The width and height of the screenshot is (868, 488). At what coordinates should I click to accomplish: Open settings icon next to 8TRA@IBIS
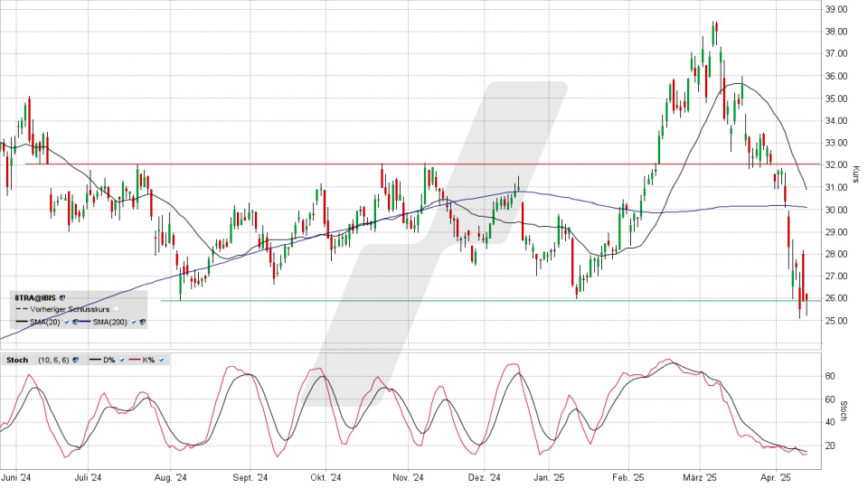(x=62, y=297)
